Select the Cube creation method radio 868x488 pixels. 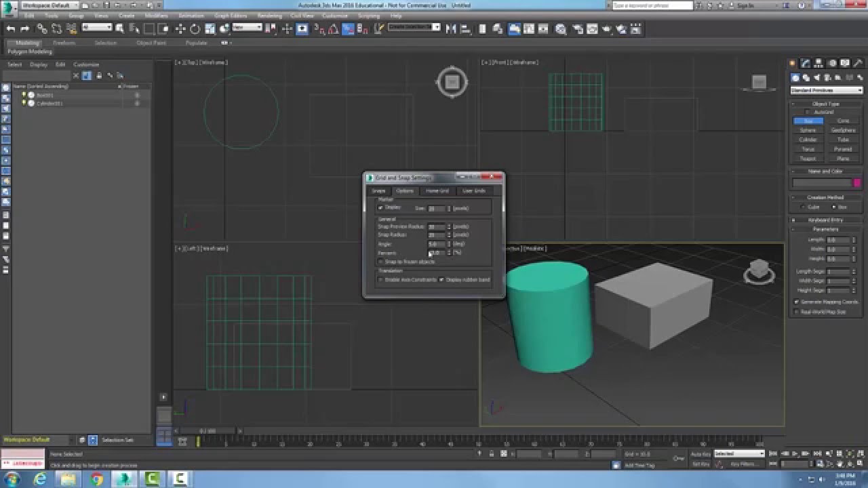pyautogui.click(x=803, y=207)
